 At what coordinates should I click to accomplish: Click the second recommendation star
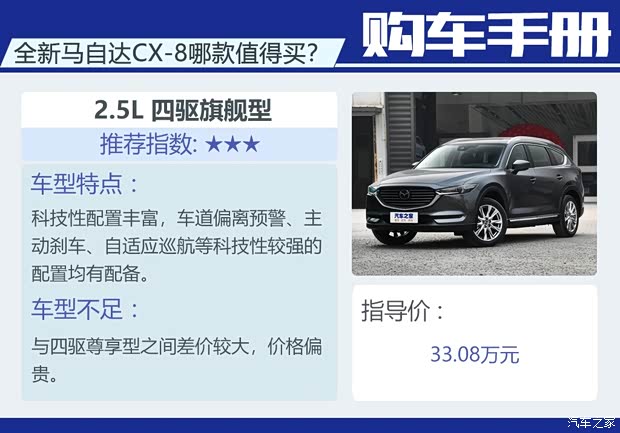(x=232, y=144)
